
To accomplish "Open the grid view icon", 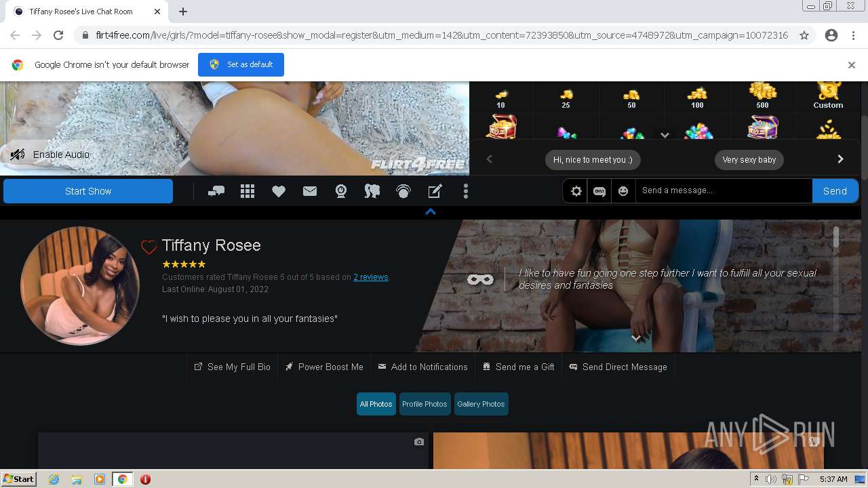I will click(x=248, y=192).
